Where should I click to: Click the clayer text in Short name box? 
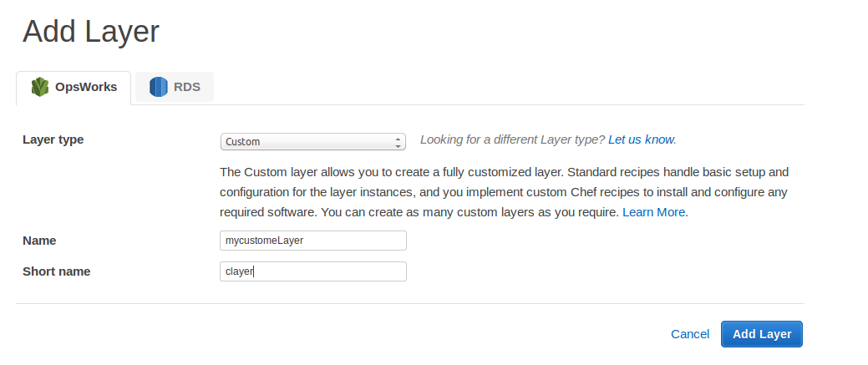[x=239, y=272]
